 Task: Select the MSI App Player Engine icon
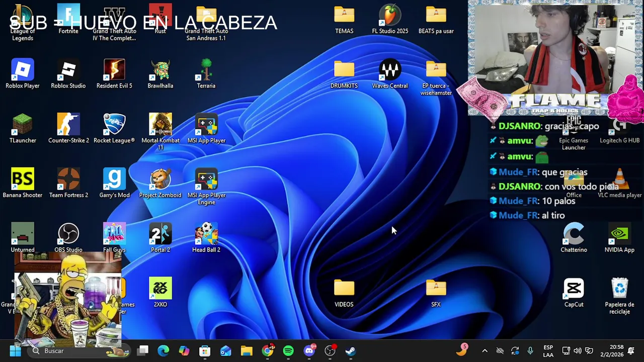coord(206,187)
